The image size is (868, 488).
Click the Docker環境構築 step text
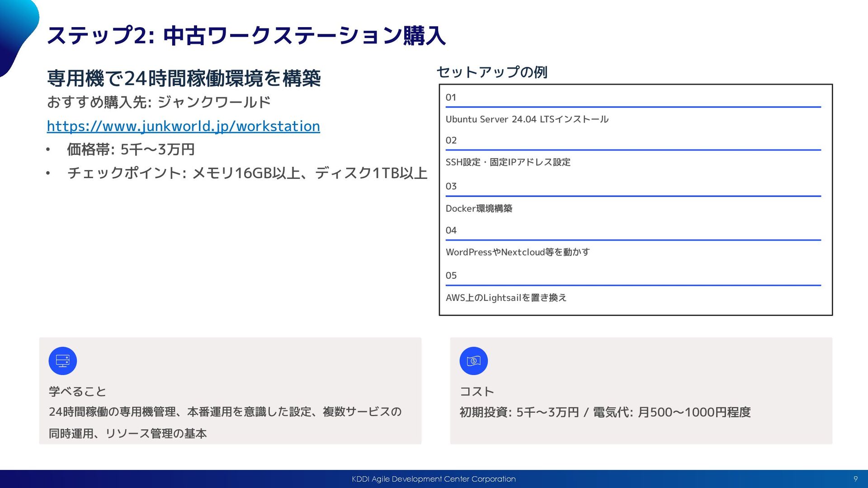479,208
